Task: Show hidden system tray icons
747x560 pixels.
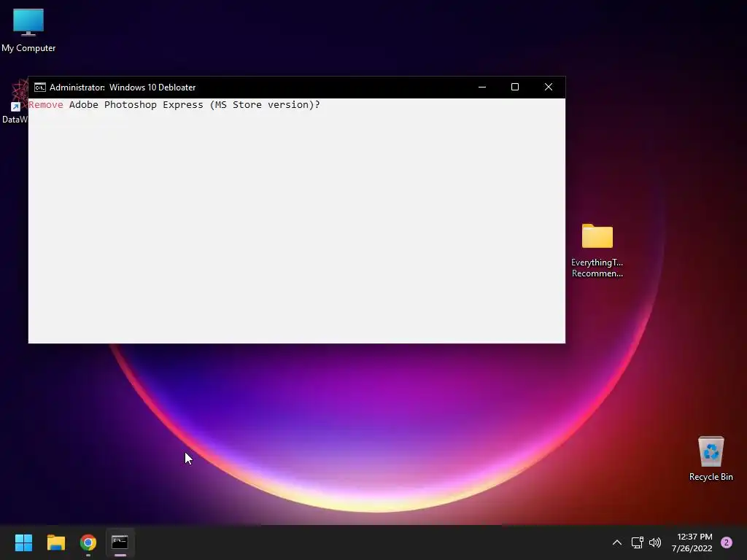Action: [x=616, y=542]
